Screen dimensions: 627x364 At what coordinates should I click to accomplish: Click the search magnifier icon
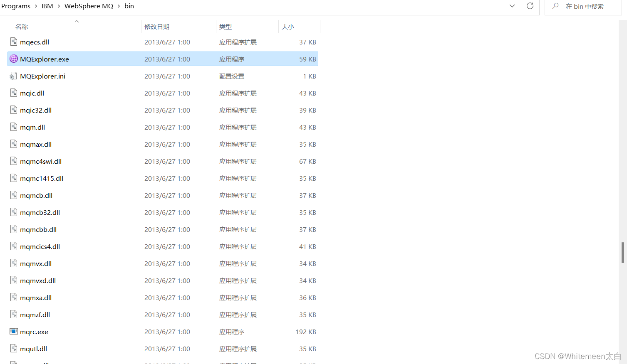[x=555, y=6]
